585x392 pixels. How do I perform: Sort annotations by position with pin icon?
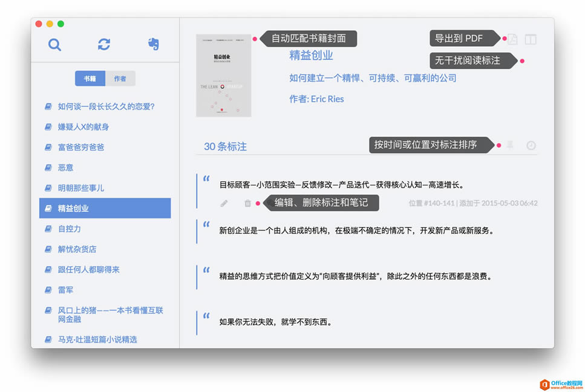click(x=510, y=145)
